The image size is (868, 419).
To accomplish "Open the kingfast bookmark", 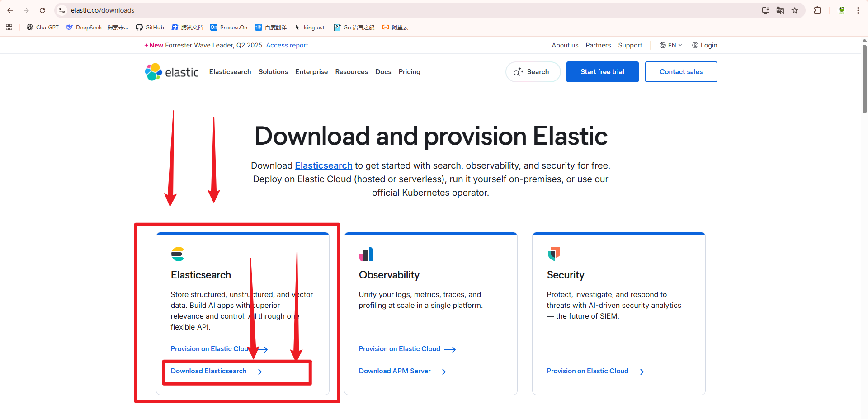I will point(310,27).
